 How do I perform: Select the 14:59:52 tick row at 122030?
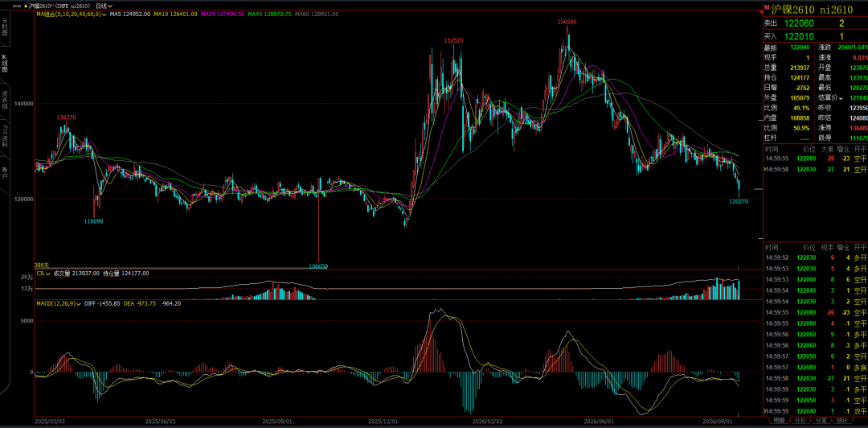click(815, 257)
